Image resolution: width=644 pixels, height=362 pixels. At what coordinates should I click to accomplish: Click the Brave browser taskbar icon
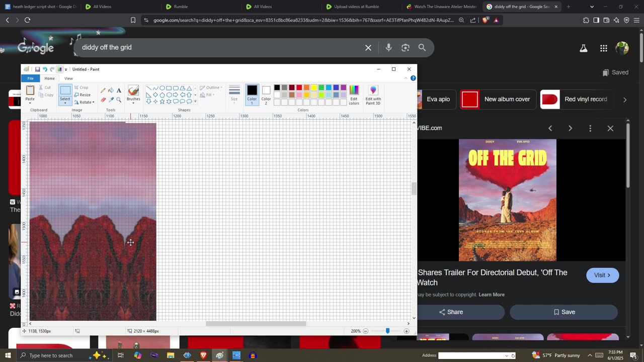[x=203, y=355]
